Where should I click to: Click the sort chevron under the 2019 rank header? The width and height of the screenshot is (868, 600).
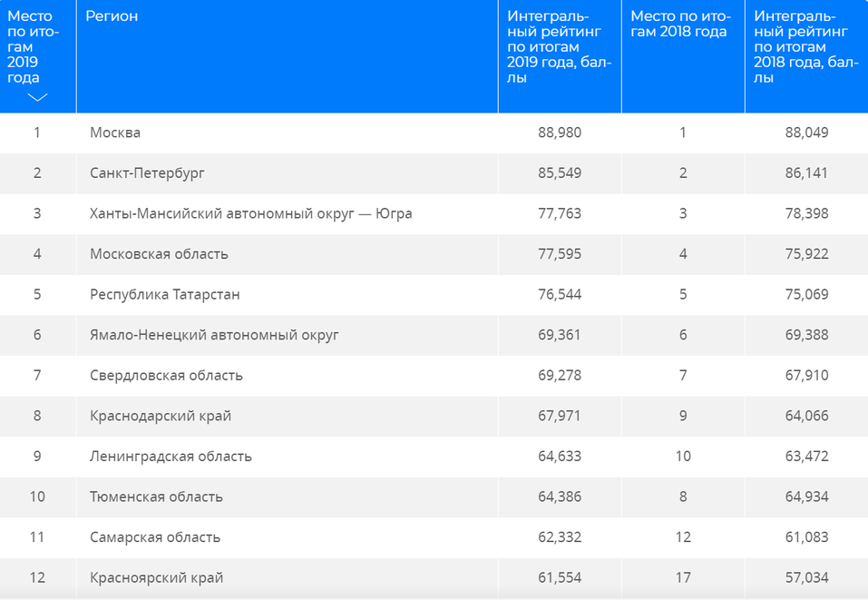(37, 98)
